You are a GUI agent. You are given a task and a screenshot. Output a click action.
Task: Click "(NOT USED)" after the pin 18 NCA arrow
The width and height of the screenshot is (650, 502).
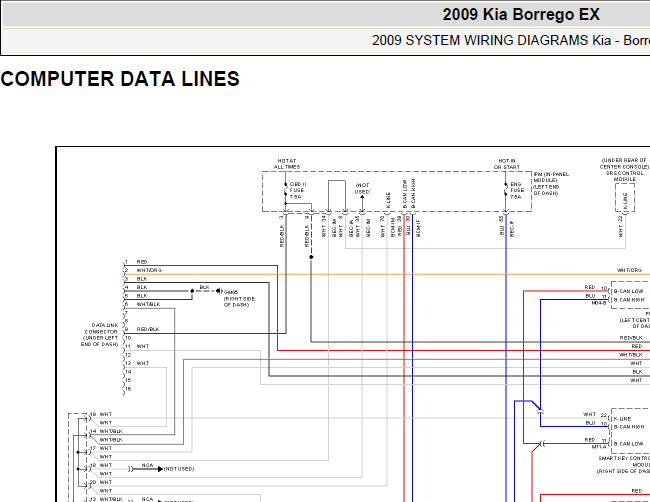click(179, 469)
